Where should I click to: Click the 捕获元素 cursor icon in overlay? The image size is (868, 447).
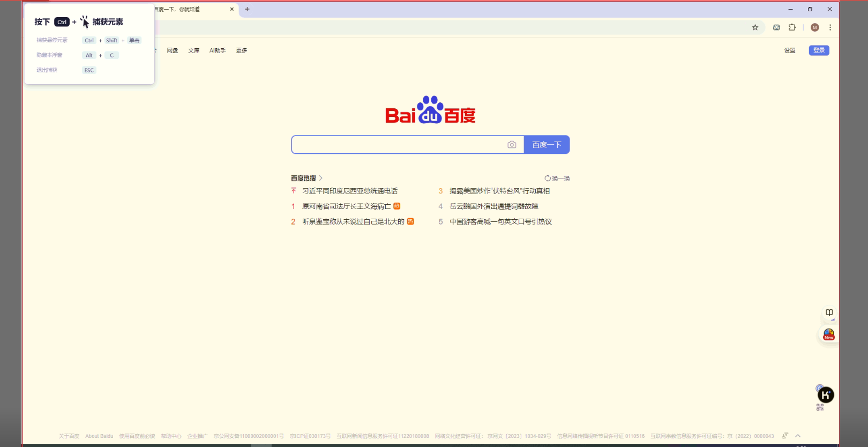[85, 21]
